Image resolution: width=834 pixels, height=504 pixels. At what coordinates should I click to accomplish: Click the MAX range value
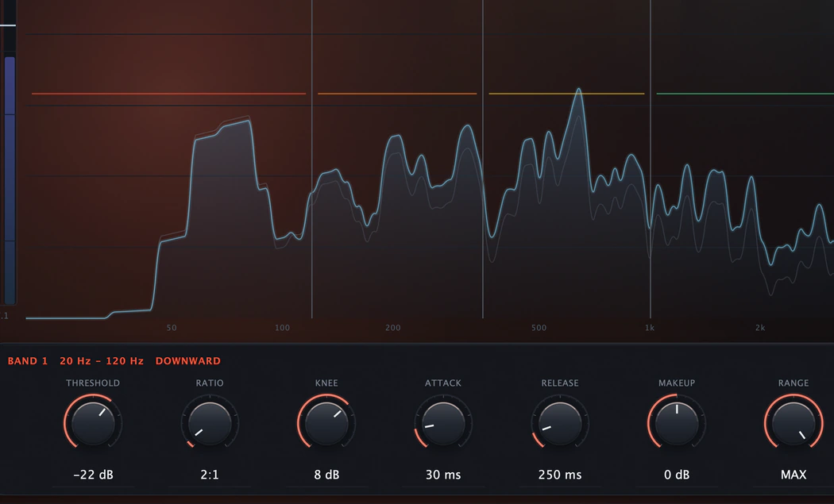click(x=793, y=475)
